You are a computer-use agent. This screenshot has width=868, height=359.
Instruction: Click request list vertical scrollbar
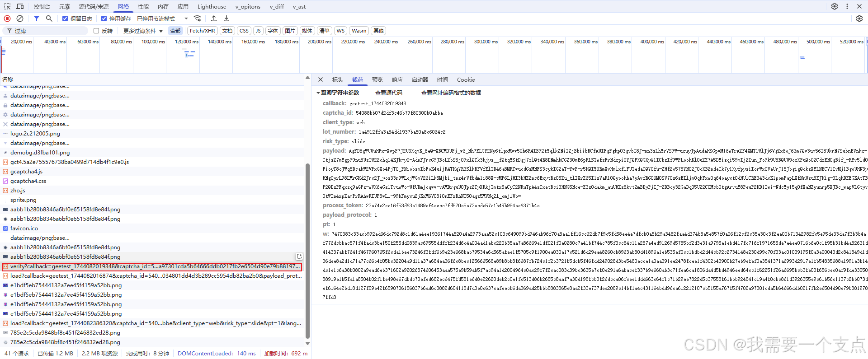coord(308,251)
